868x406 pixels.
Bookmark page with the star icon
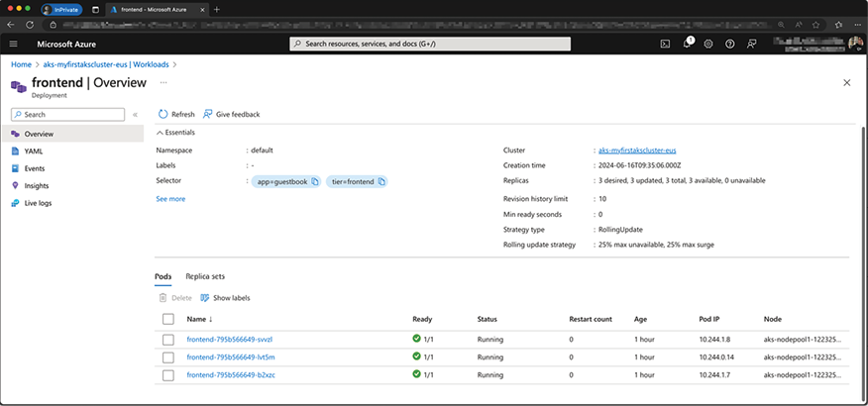point(815,25)
